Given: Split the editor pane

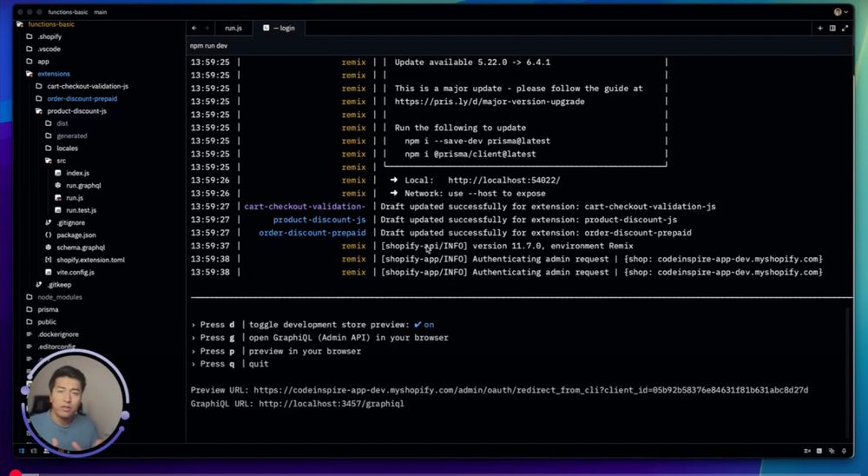Looking at the screenshot, I should (832, 28).
